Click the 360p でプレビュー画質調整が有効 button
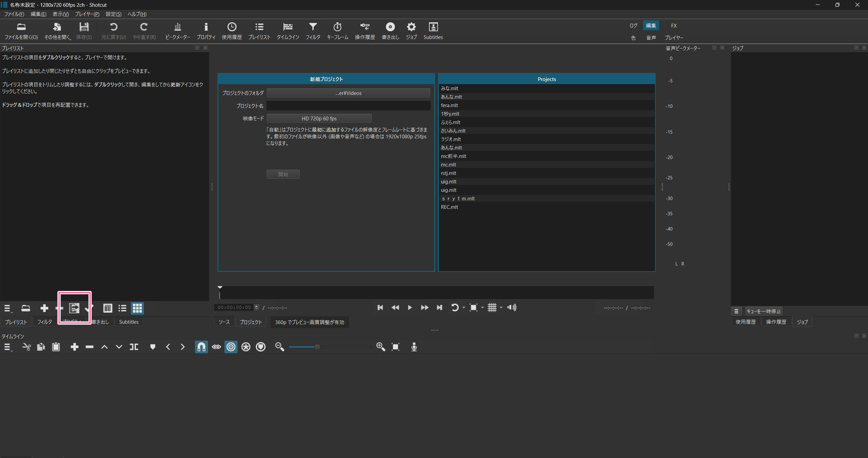This screenshot has width=868, height=458. (309, 322)
